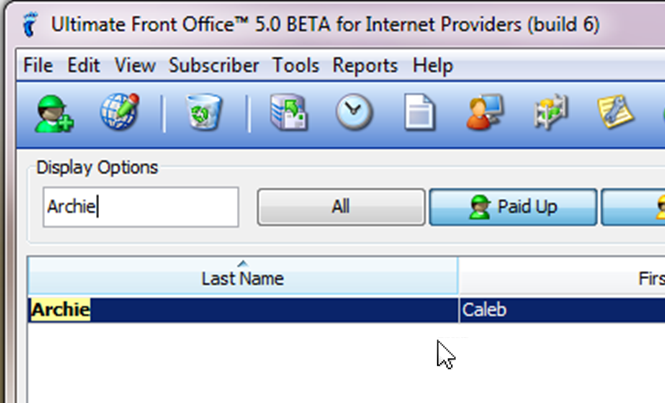This screenshot has width=665, height=403.
Task: Click the note with wrench settings icon
Action: 615,112
